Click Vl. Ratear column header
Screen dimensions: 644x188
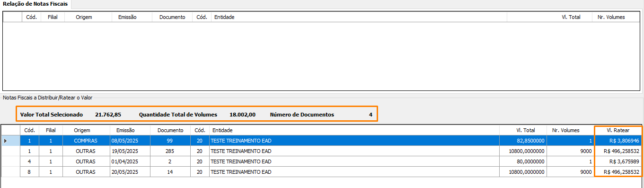point(618,130)
